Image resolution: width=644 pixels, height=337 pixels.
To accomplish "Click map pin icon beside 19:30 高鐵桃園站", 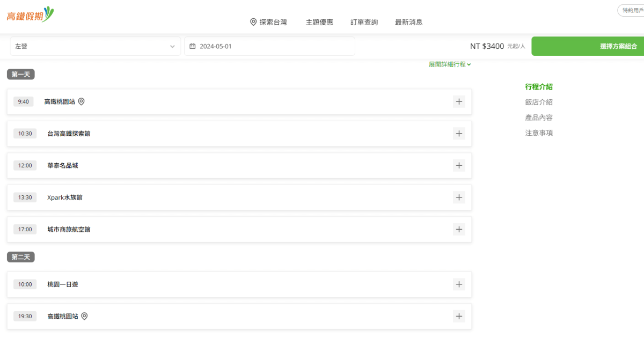I will (x=84, y=317).
